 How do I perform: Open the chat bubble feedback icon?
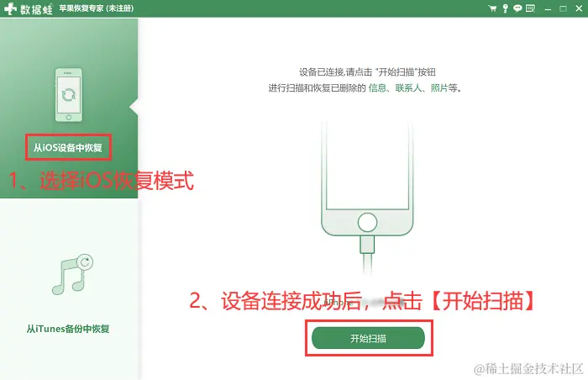[x=517, y=8]
